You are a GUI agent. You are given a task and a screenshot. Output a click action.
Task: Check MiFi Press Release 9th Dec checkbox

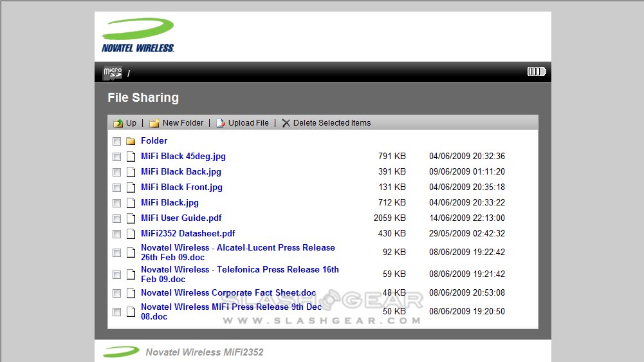point(116,312)
